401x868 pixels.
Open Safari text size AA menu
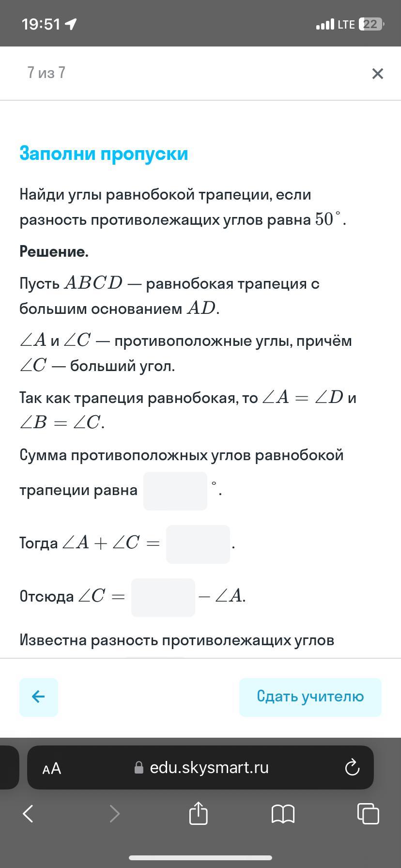[52, 768]
